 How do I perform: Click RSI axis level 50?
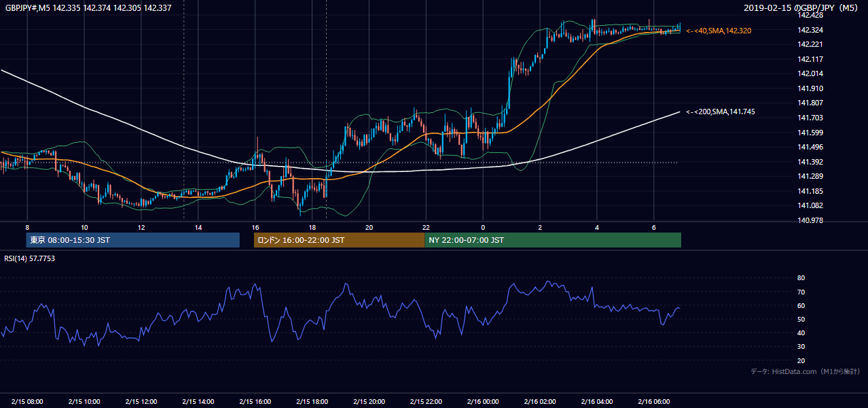pyautogui.click(x=801, y=320)
